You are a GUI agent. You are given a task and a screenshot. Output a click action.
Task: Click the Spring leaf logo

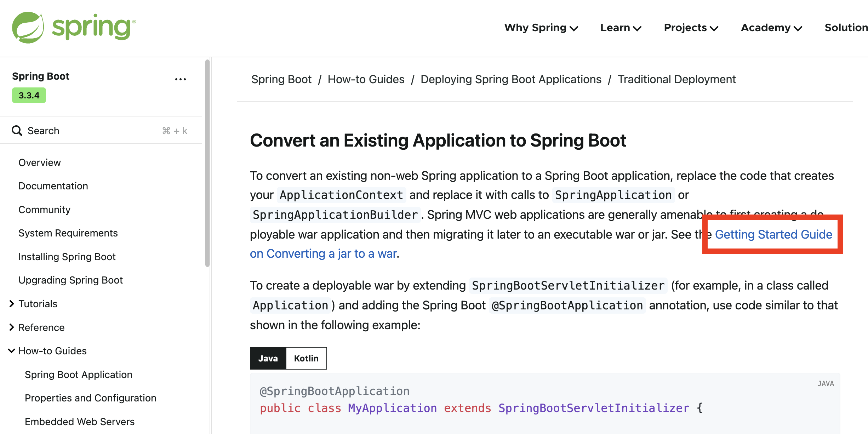tap(28, 28)
